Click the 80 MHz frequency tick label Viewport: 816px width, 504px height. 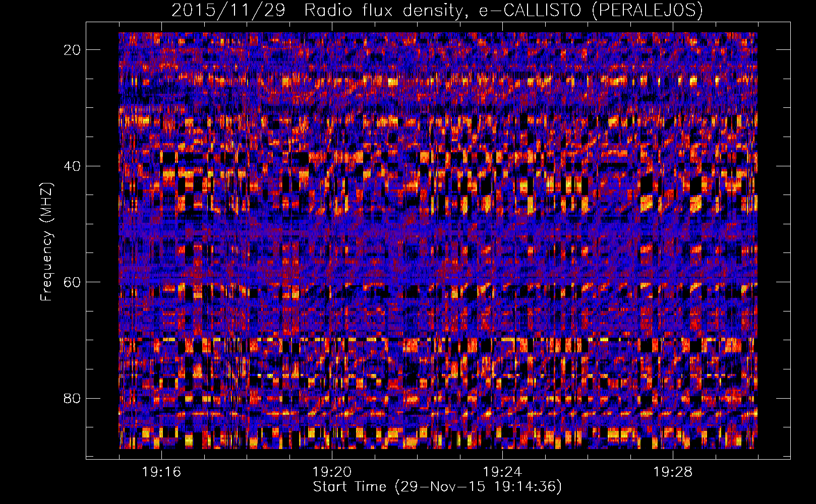[73, 399]
